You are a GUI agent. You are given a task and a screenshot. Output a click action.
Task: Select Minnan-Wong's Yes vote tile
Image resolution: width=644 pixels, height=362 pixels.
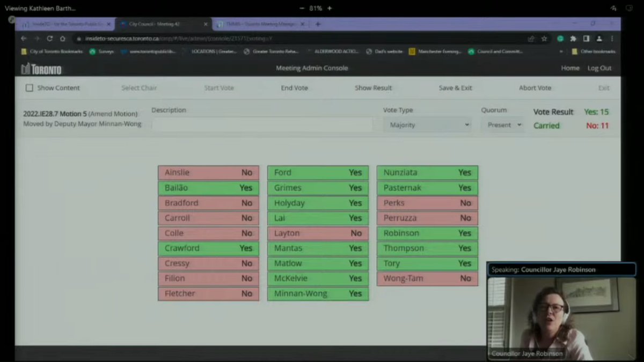[x=318, y=293]
